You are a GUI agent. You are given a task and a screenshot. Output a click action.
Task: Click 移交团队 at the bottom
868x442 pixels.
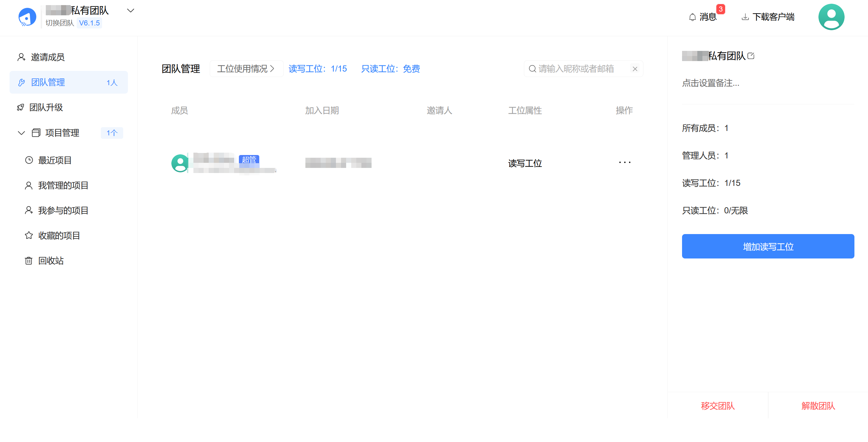pos(718,406)
